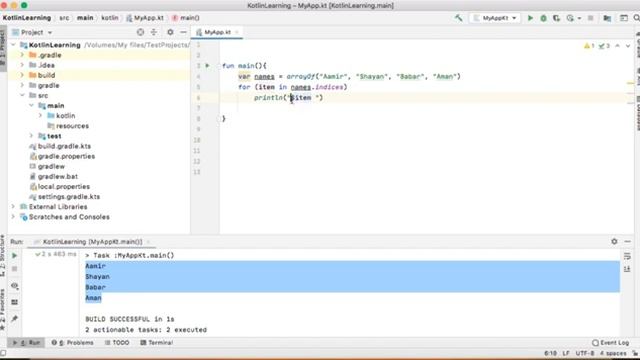640x360 pixels.
Task: Select local.properties file
Action: point(64,187)
